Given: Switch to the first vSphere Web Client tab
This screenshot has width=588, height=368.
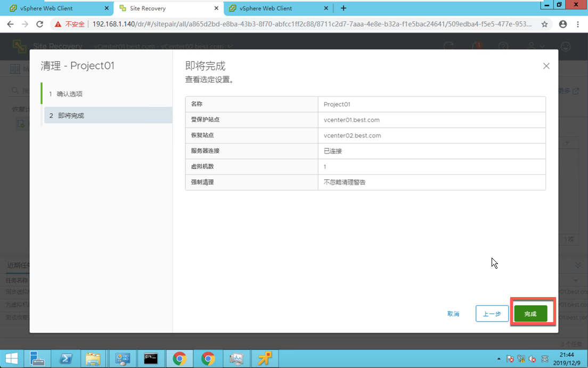Looking at the screenshot, I should pos(59,8).
